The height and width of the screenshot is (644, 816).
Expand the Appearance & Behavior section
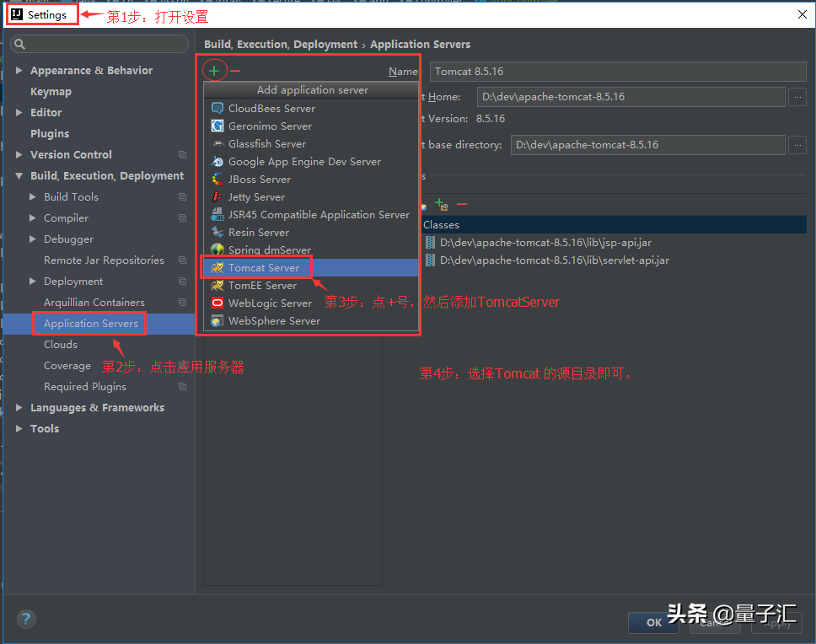pos(18,70)
